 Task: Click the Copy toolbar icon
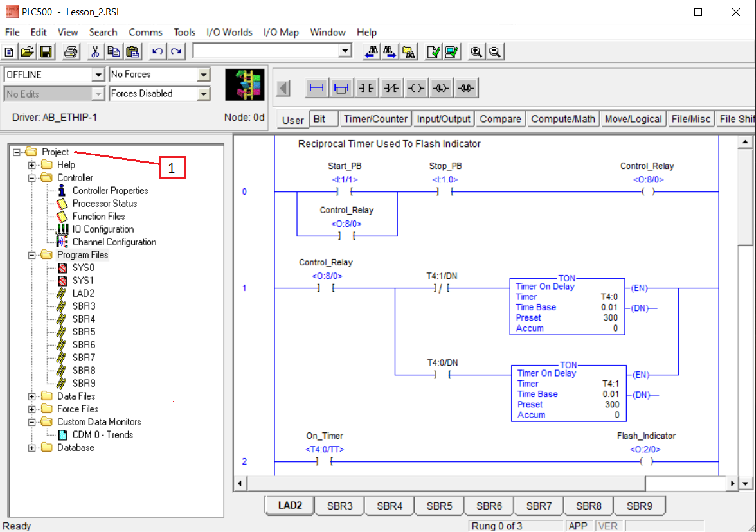point(114,51)
